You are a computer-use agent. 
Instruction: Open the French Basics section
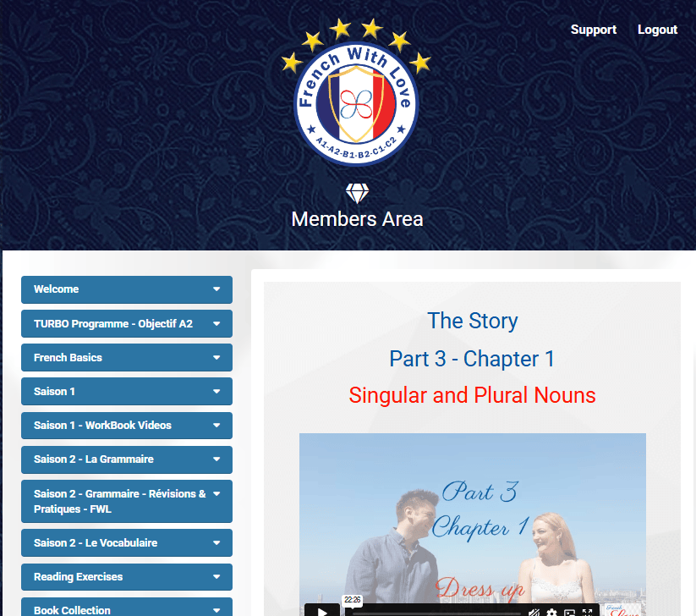tap(127, 358)
